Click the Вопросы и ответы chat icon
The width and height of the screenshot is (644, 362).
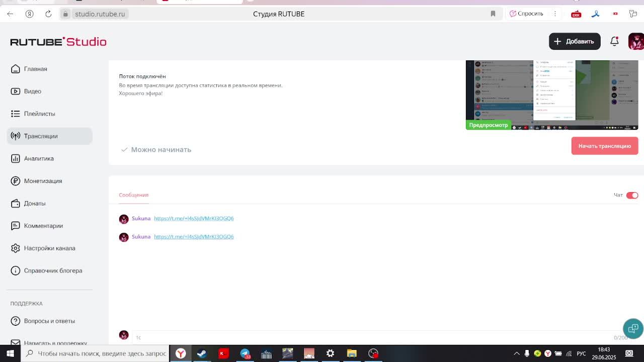click(x=16, y=321)
